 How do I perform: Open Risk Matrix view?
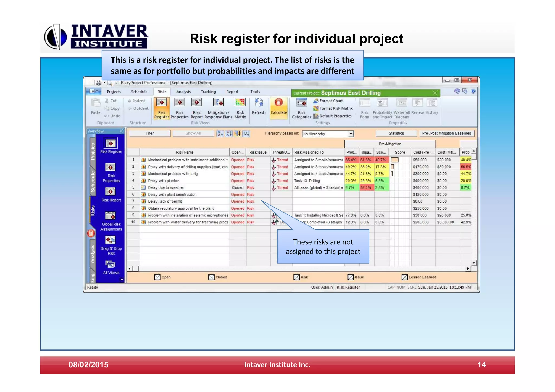click(240, 108)
